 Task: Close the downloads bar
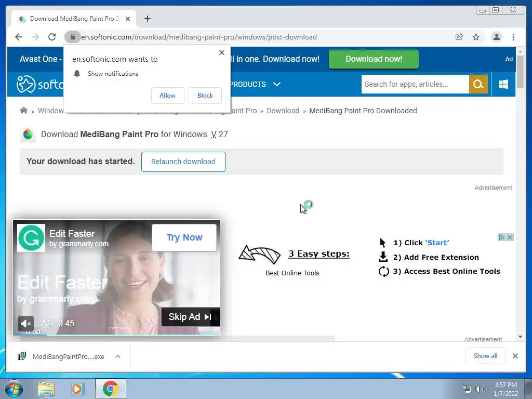coord(515,356)
